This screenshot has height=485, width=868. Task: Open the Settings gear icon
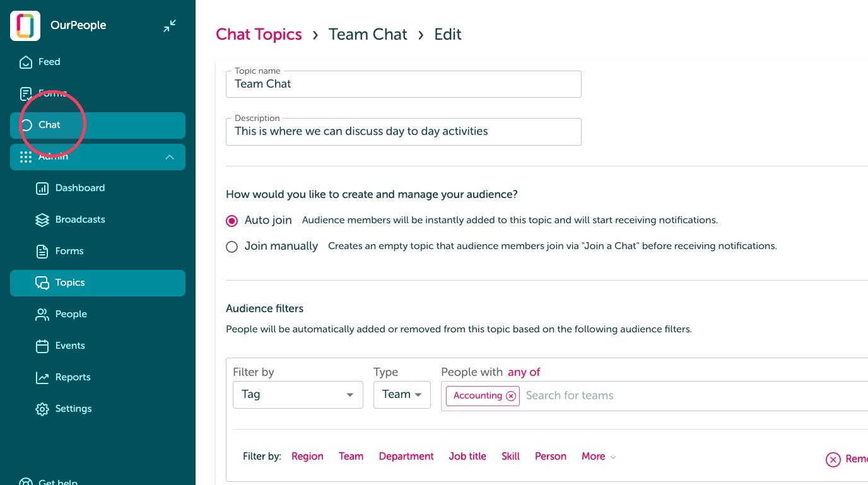42,409
